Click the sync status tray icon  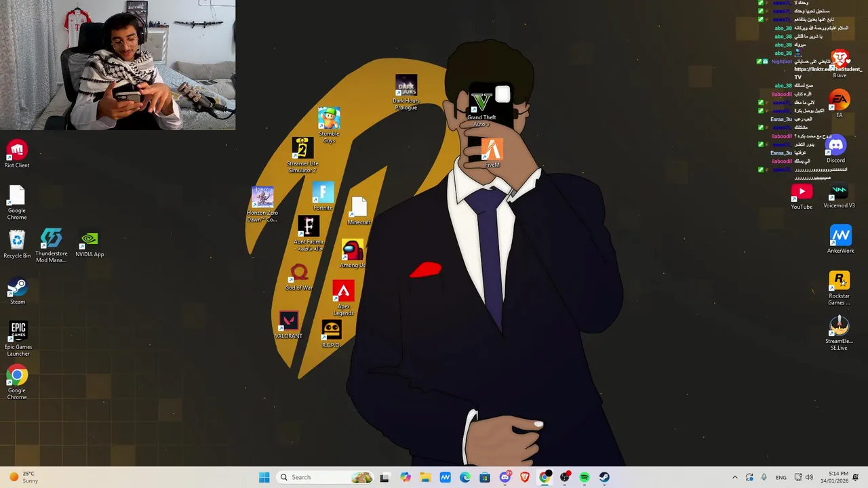pos(749,477)
